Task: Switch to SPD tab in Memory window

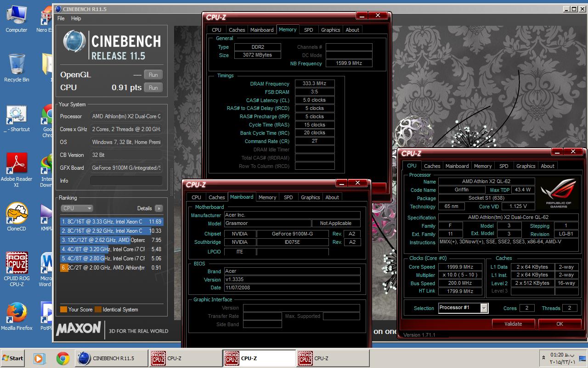Action: [x=308, y=29]
